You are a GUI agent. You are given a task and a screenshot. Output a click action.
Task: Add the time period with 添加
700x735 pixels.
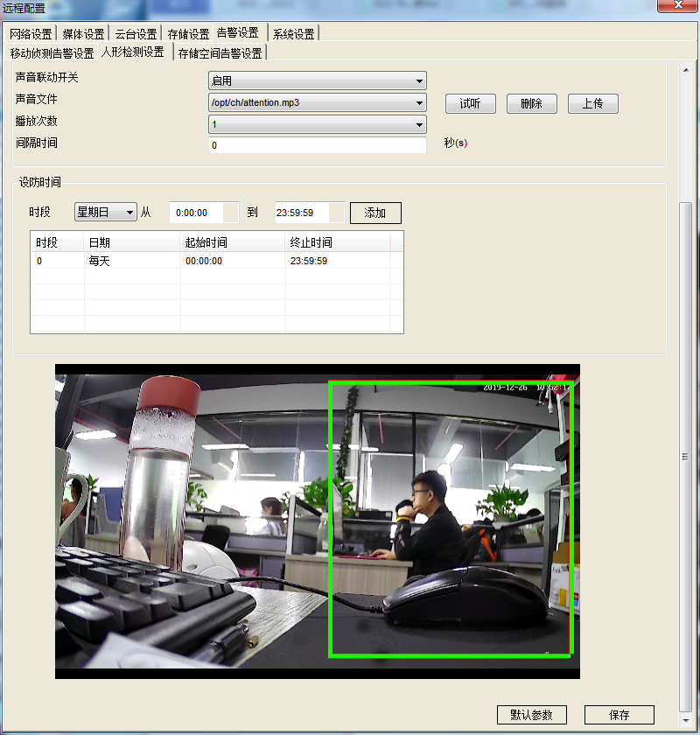374,213
